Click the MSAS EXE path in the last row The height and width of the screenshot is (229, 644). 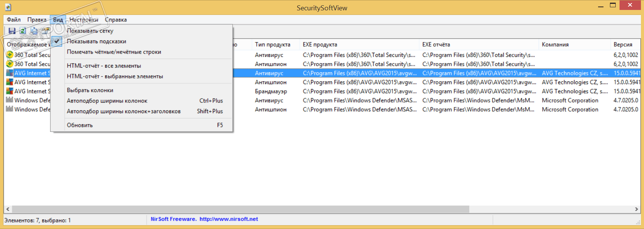(359, 109)
